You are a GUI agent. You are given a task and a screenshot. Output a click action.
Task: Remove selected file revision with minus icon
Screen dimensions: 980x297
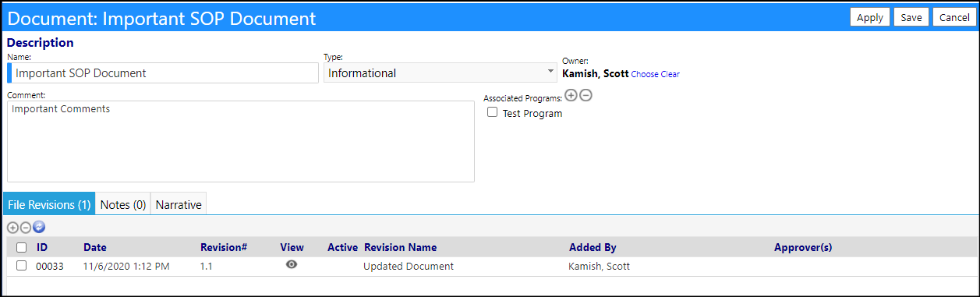tap(26, 228)
